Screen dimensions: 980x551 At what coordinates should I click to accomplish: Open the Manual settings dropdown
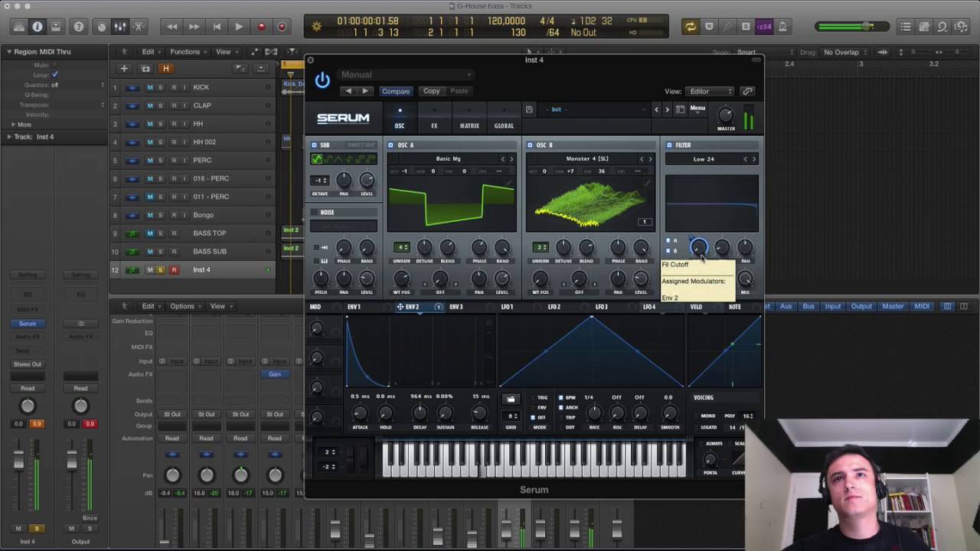(406, 75)
